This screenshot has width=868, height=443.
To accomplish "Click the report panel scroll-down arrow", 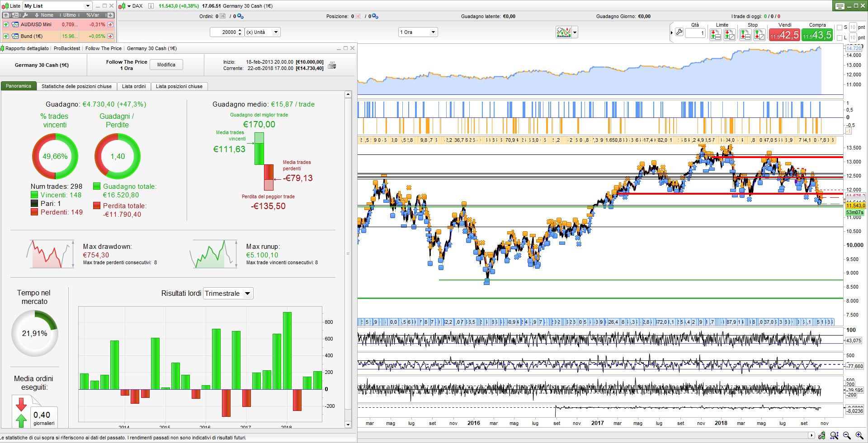I will click(348, 424).
